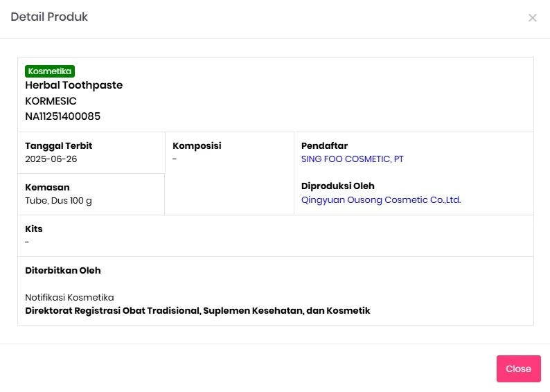The width and height of the screenshot is (550, 392).
Task: Select the Tube, Dus 100 g text
Action: coord(59,201)
